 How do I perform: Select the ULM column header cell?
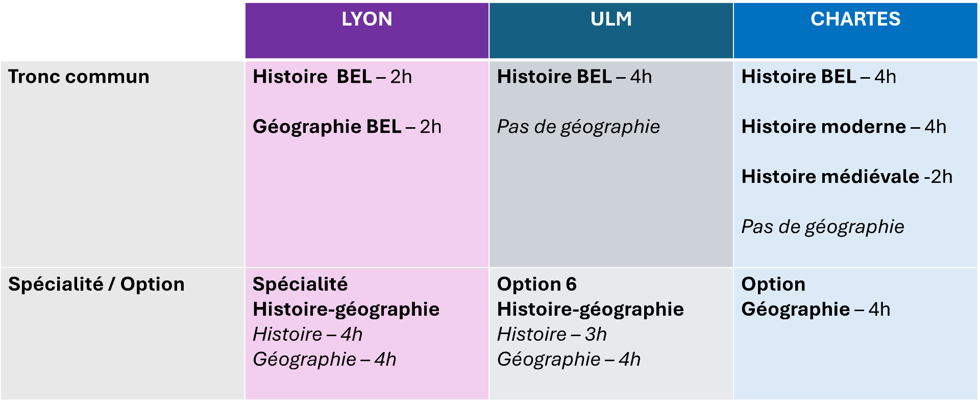[x=611, y=19]
